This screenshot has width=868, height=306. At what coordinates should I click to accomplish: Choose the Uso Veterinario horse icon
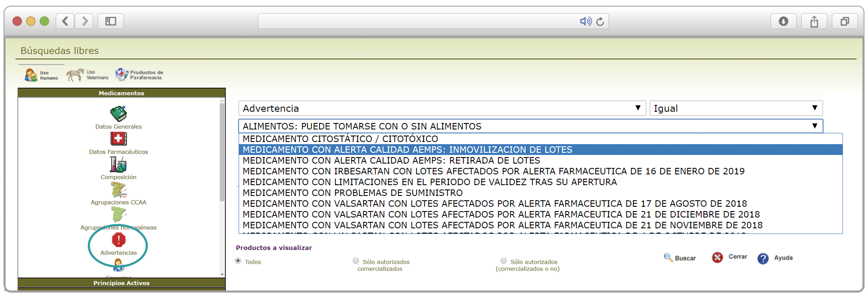pyautogui.click(x=75, y=75)
